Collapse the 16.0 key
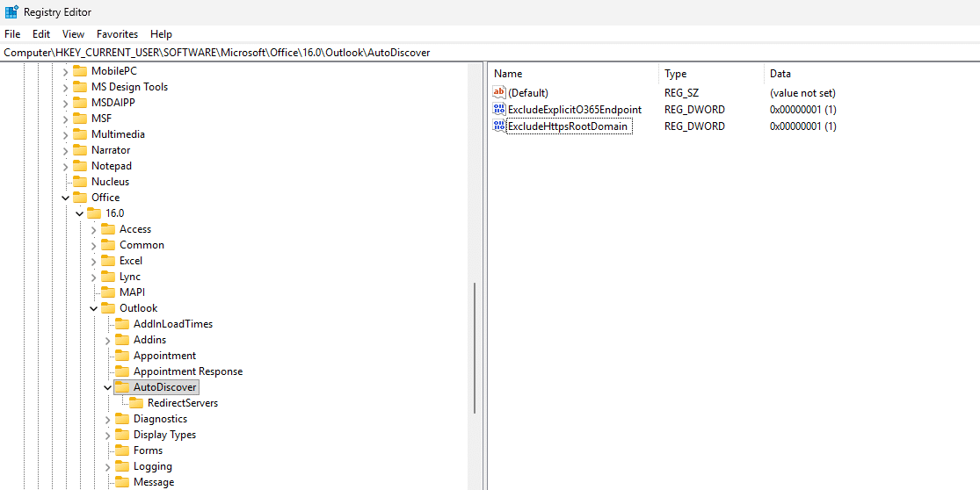Screen dimensions: 980x490 coord(79,213)
